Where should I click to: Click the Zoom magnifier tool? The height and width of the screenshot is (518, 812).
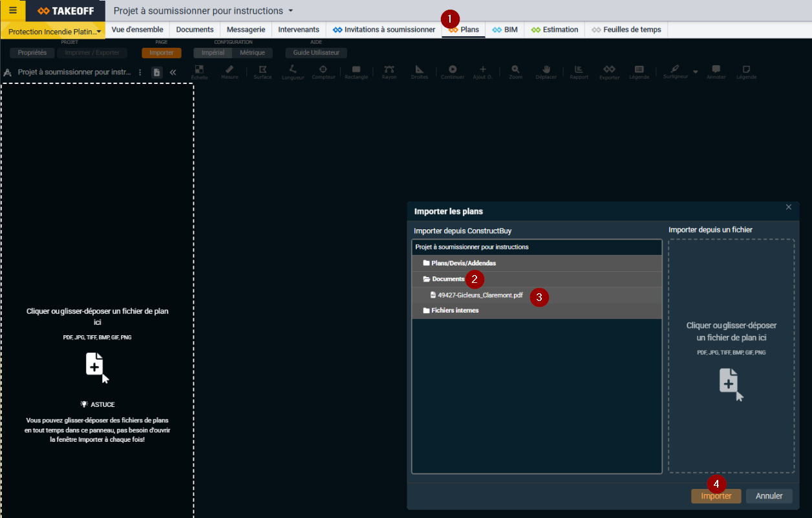pyautogui.click(x=515, y=72)
